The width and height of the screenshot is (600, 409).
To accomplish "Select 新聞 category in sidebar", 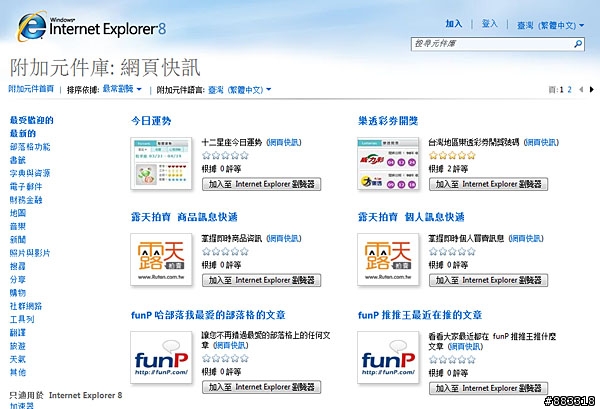I will 18,240.
